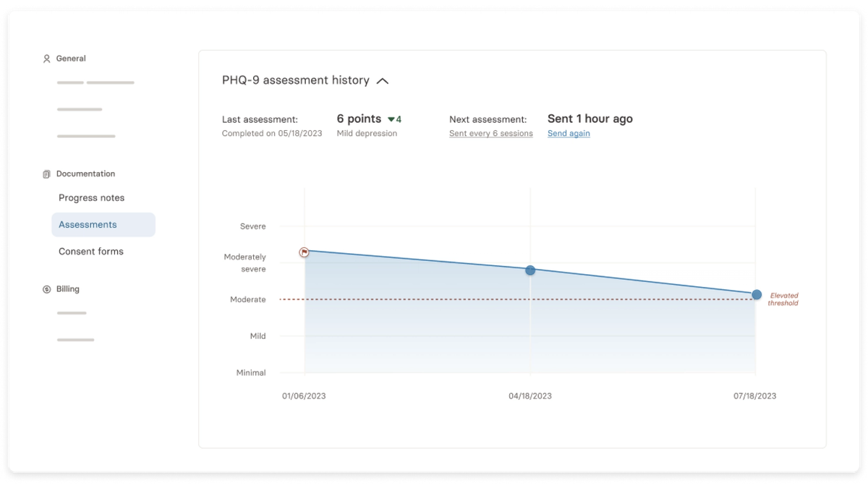Screen dimensions: 868x488
Task: Open the Send again link
Action: tap(568, 133)
